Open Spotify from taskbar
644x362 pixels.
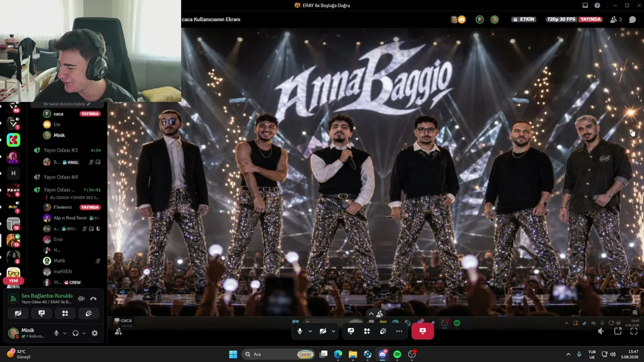tap(397, 354)
